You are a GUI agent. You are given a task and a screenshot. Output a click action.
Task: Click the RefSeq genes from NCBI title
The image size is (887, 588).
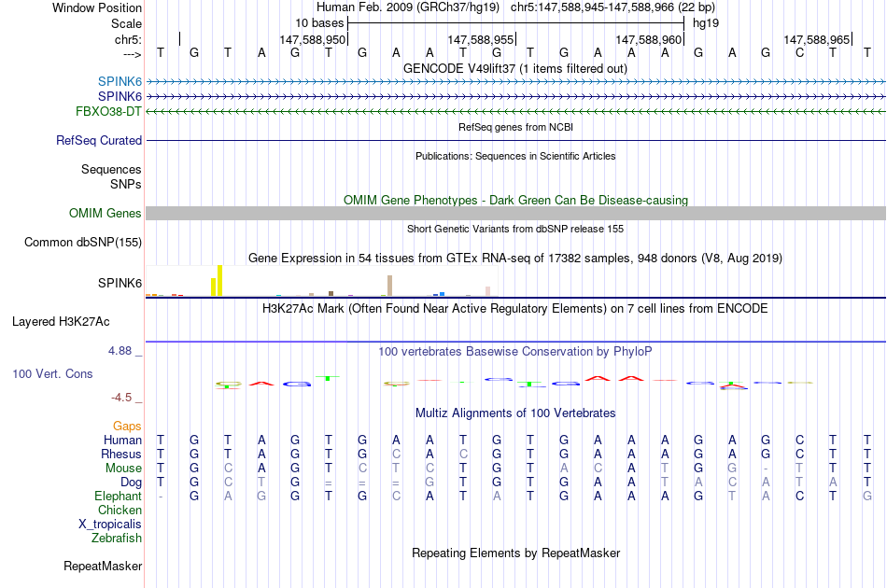point(515,127)
